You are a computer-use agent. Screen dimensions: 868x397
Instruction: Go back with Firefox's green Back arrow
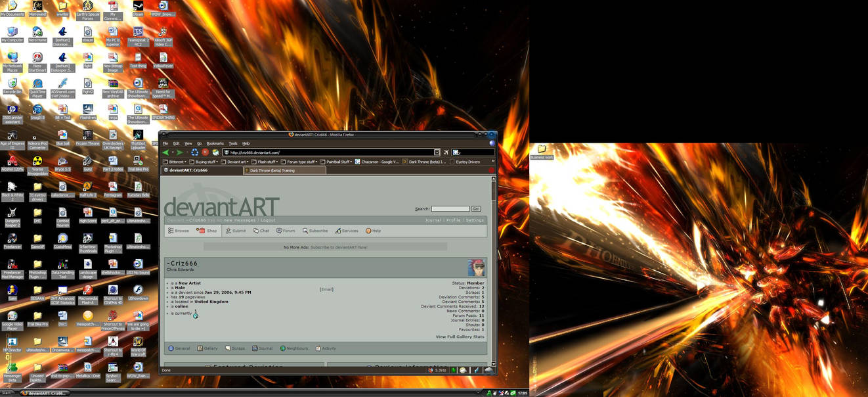167,152
